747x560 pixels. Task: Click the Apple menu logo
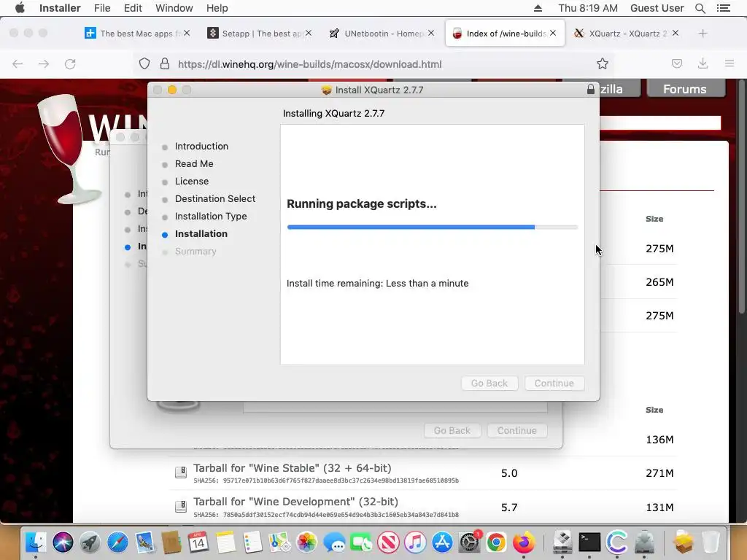[x=20, y=8]
